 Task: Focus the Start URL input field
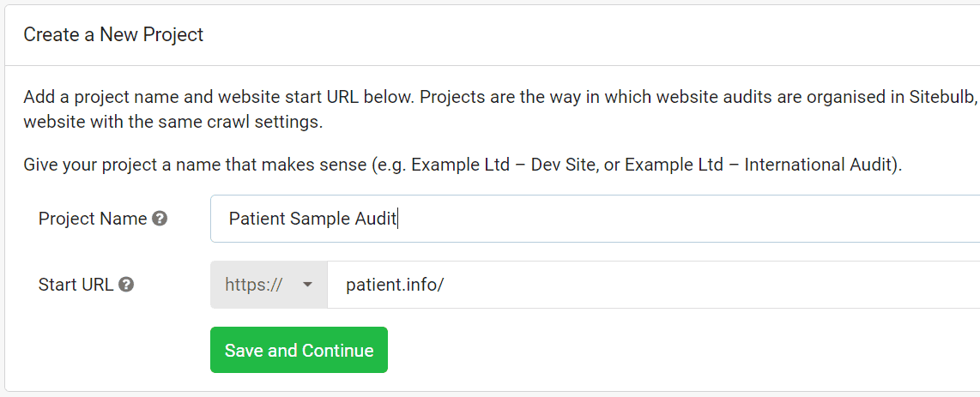tap(654, 285)
